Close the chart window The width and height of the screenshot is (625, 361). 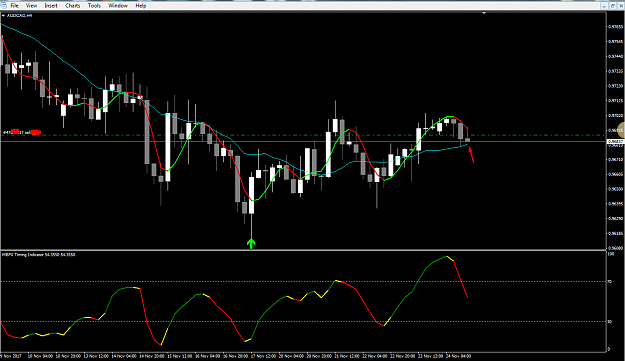620,6
